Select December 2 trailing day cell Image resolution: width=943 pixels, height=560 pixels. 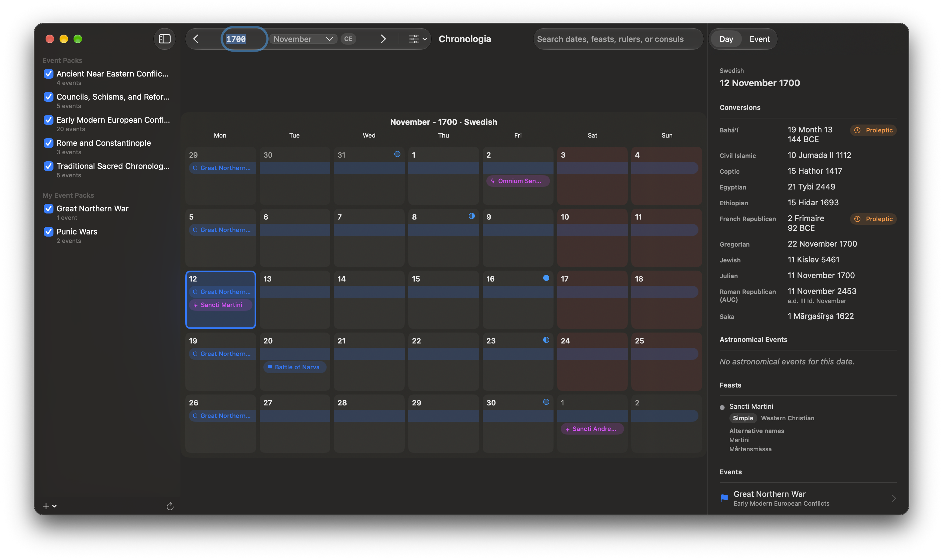[x=666, y=423]
